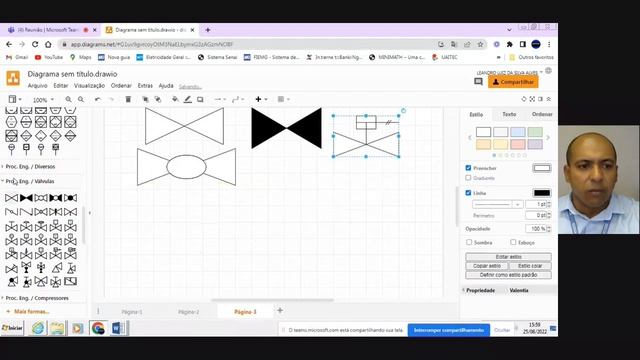Open the line pattern dropdown

498,204
